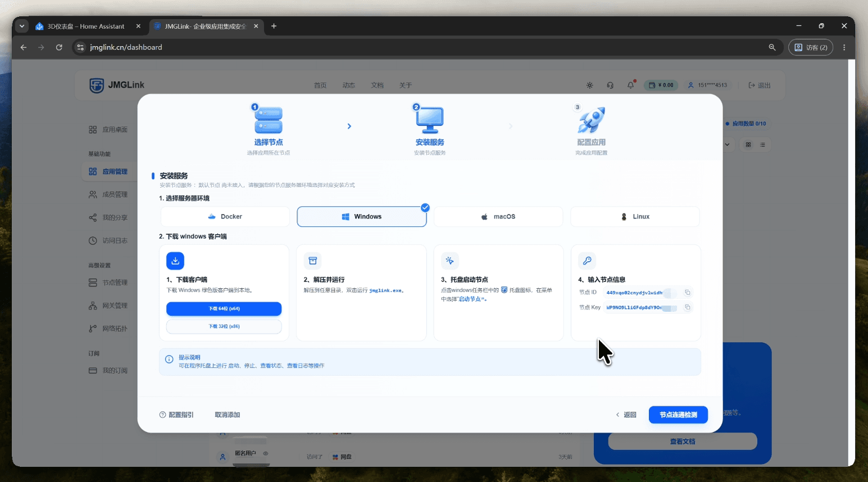Toggle the light/dark theme sun icon
The width and height of the screenshot is (868, 482).
[x=589, y=85]
